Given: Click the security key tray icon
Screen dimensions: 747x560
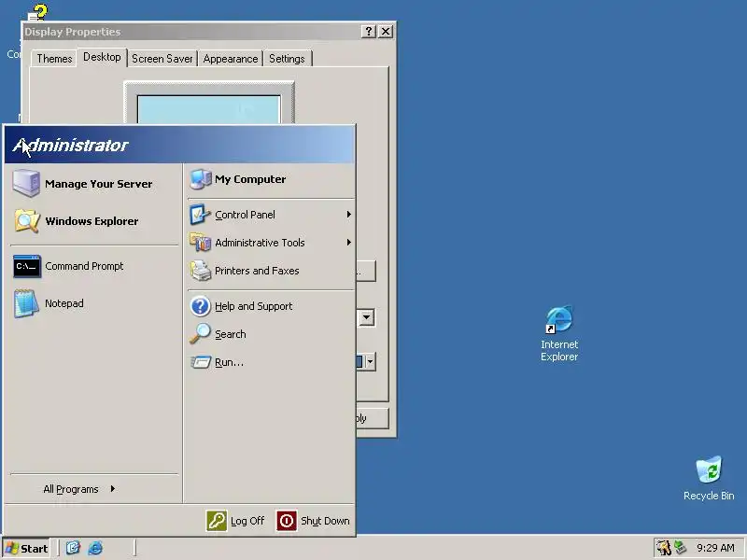Looking at the screenshot, I should 664,548.
